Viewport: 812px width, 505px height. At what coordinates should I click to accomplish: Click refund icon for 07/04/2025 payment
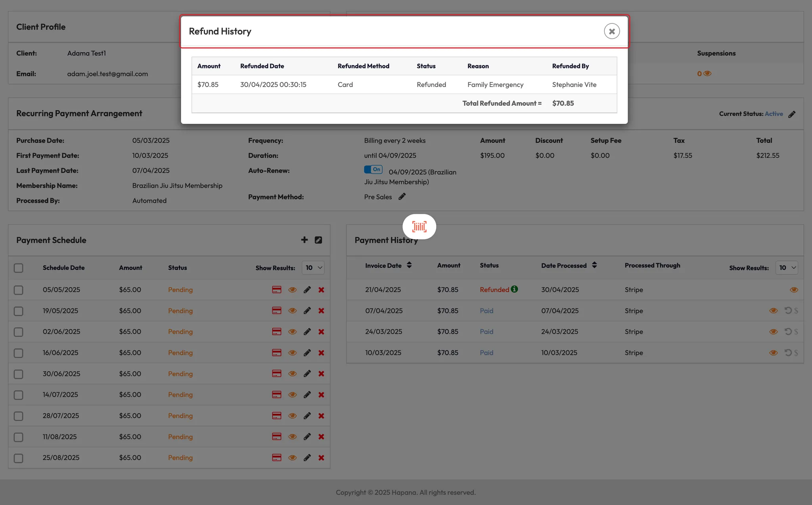[788, 311]
